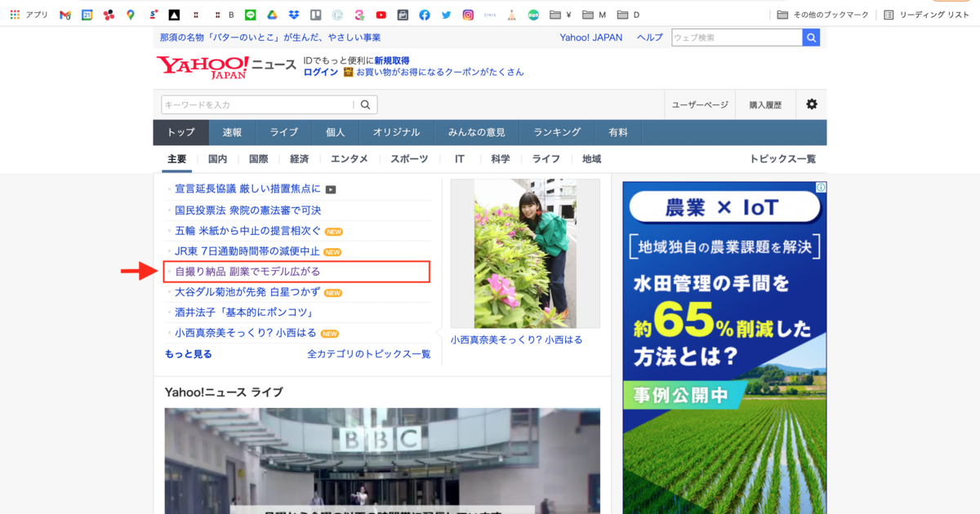980x514 pixels.
Task: Click the video icon beside 宣言延長協議 headline
Action: click(331, 189)
